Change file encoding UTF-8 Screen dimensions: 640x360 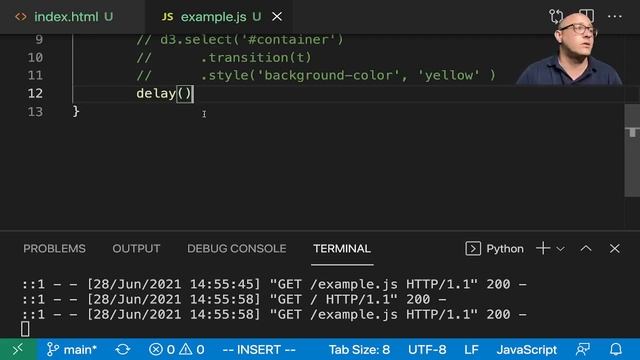pyautogui.click(x=427, y=350)
